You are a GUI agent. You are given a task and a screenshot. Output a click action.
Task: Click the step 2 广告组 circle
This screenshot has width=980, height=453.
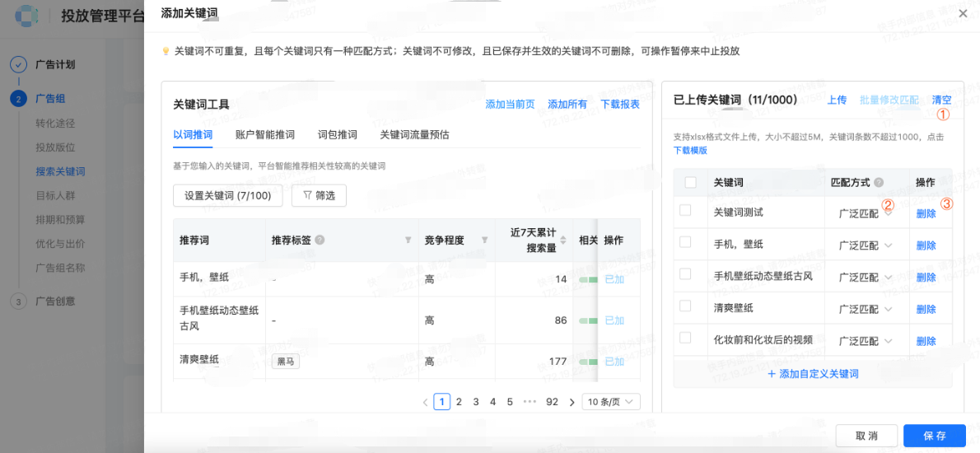(x=19, y=99)
